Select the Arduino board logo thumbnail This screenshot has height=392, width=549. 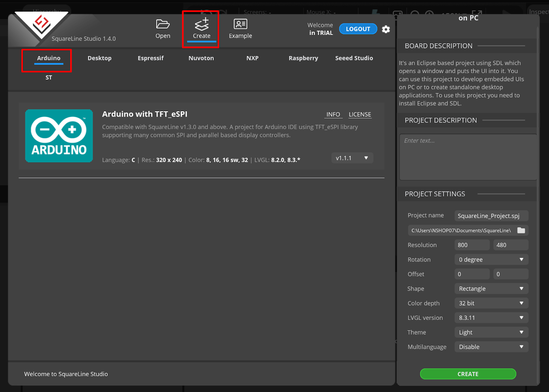(59, 136)
